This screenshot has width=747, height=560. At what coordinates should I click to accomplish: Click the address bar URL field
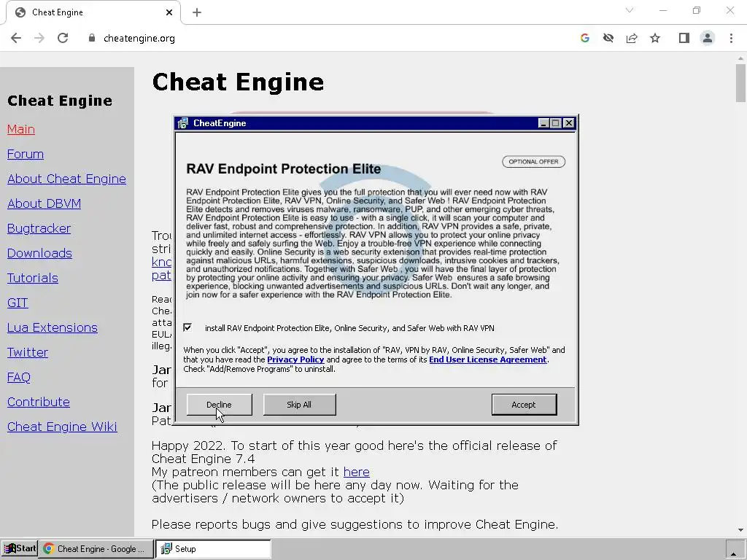[x=329, y=38]
